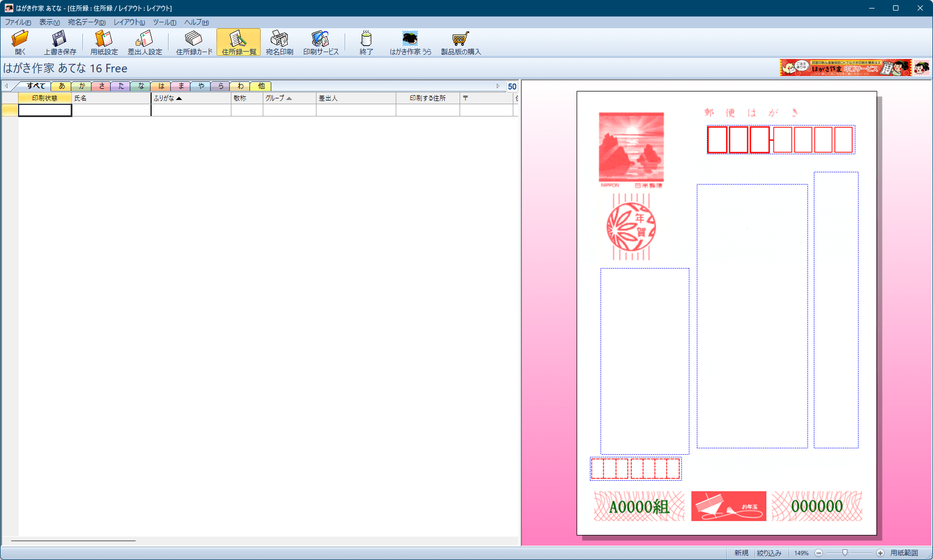Select the first row header marker
The width and height of the screenshot is (933, 560).
tap(10, 110)
